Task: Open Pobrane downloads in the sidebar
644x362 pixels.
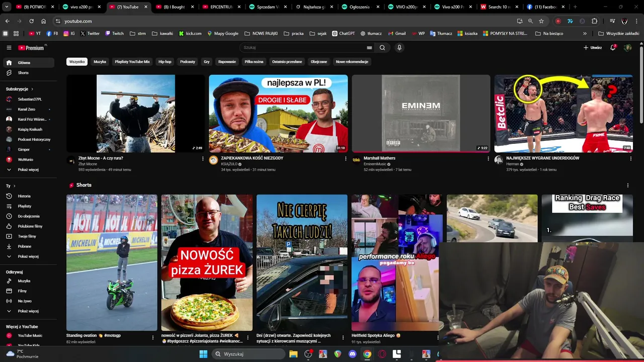Action: pyautogui.click(x=28, y=246)
